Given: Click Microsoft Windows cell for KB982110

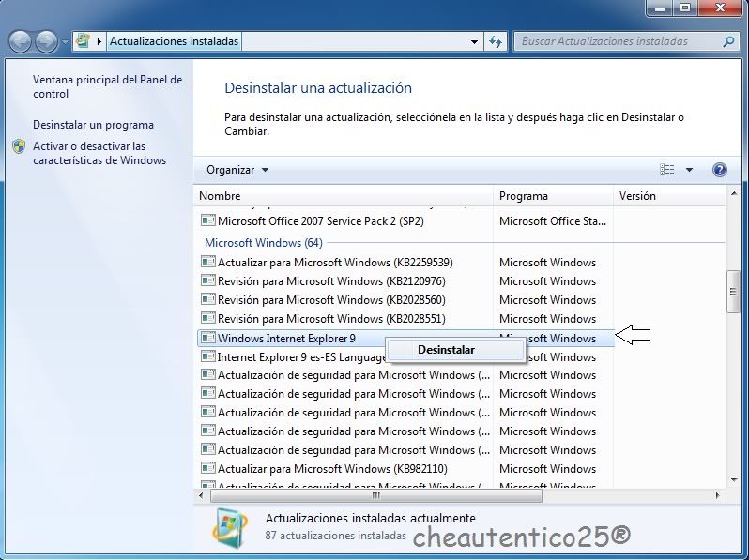Looking at the screenshot, I should click(547, 469).
